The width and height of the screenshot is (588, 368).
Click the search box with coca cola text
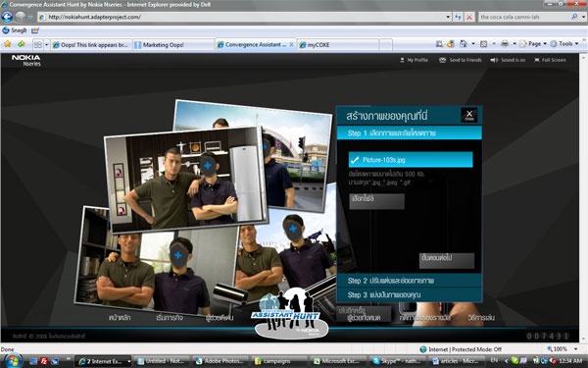point(524,17)
